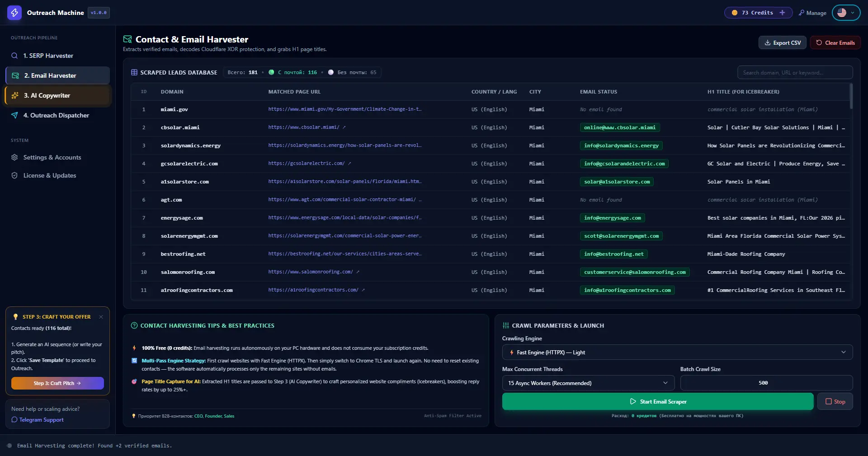
Task: Open external link icon for a1roofingcontractors.com URL
Action: pyautogui.click(x=363, y=290)
